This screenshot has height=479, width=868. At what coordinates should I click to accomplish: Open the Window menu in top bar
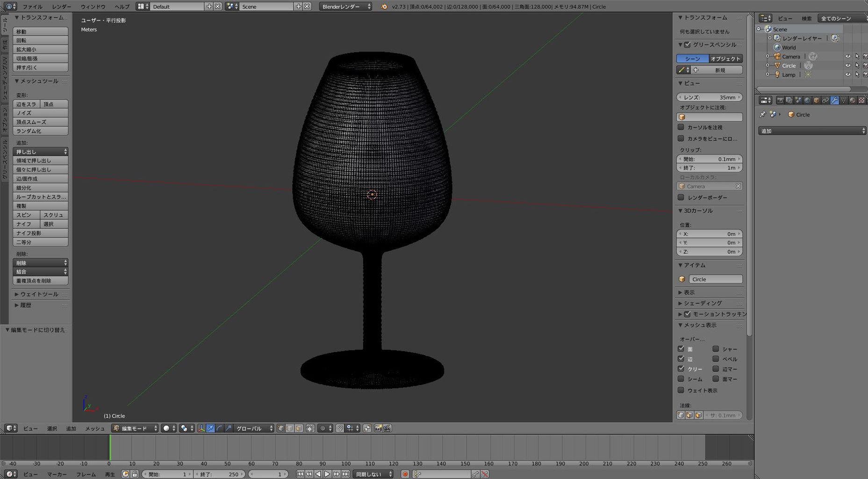(x=93, y=7)
